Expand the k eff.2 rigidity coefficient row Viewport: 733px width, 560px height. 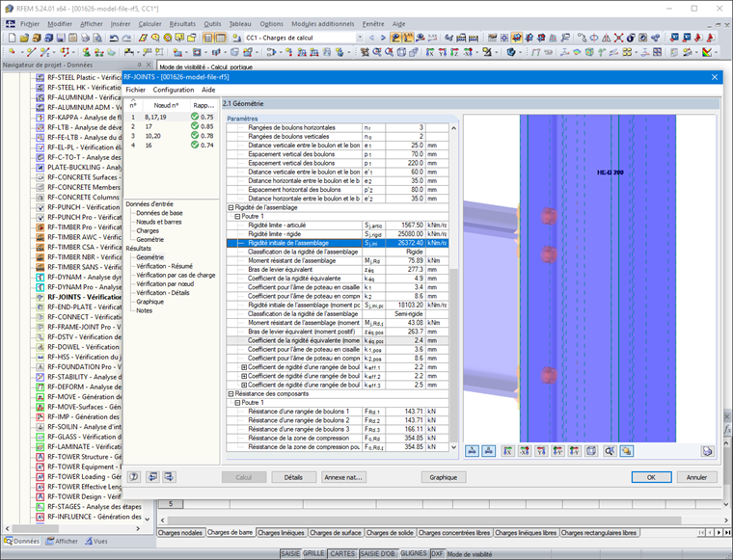(x=244, y=376)
